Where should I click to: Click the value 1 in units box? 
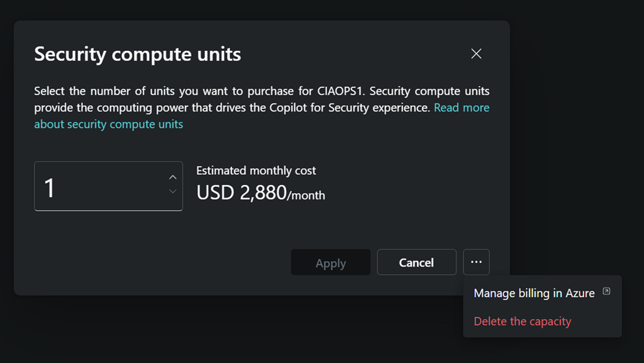[50, 188]
